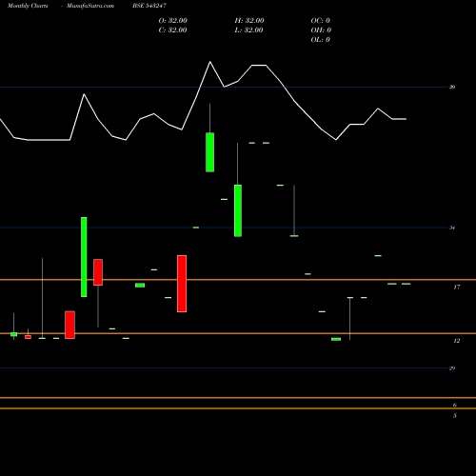Image resolution: width=476 pixels, height=476 pixels.
Task: Click the "OL: 0" readout
Action: [321, 40]
